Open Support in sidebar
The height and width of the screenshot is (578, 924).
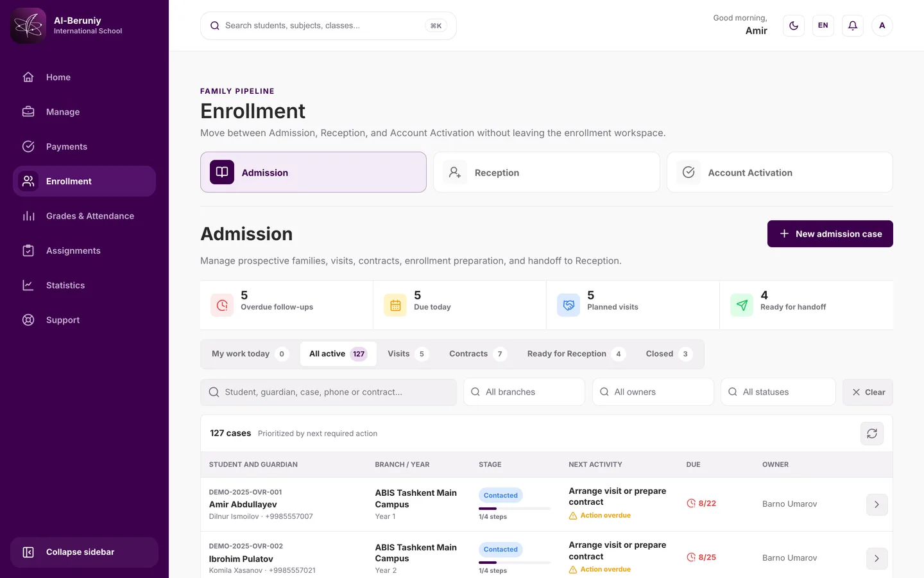(84, 320)
